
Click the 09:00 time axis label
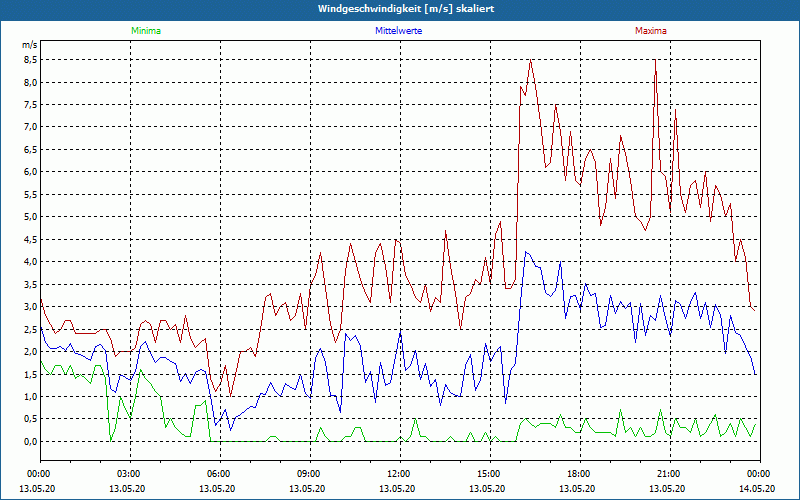(308, 474)
